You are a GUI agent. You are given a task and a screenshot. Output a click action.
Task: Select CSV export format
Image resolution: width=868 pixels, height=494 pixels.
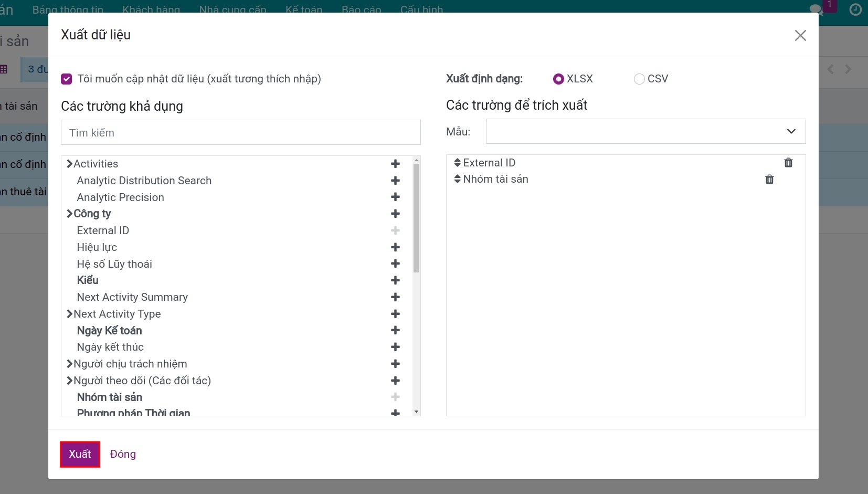tap(639, 79)
